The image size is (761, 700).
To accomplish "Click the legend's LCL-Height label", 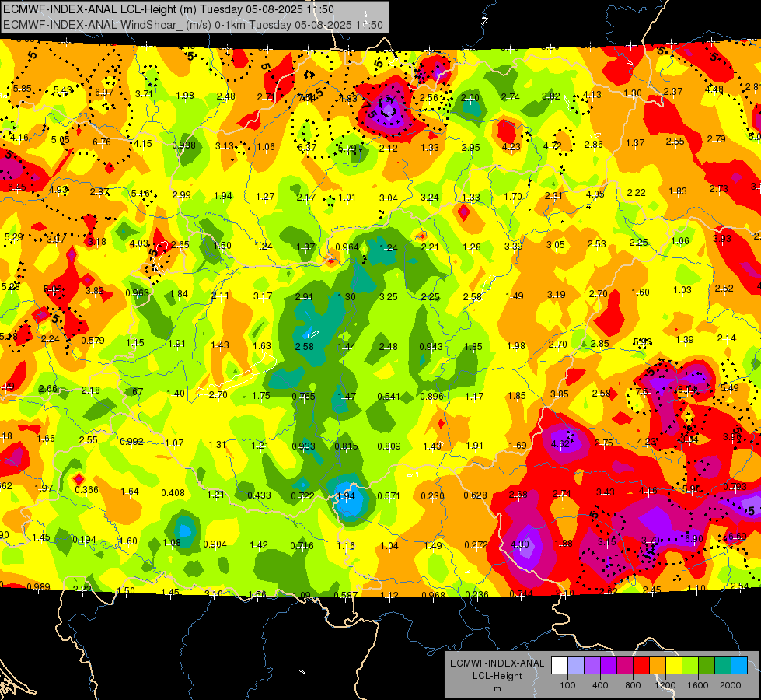I will [x=497, y=676].
